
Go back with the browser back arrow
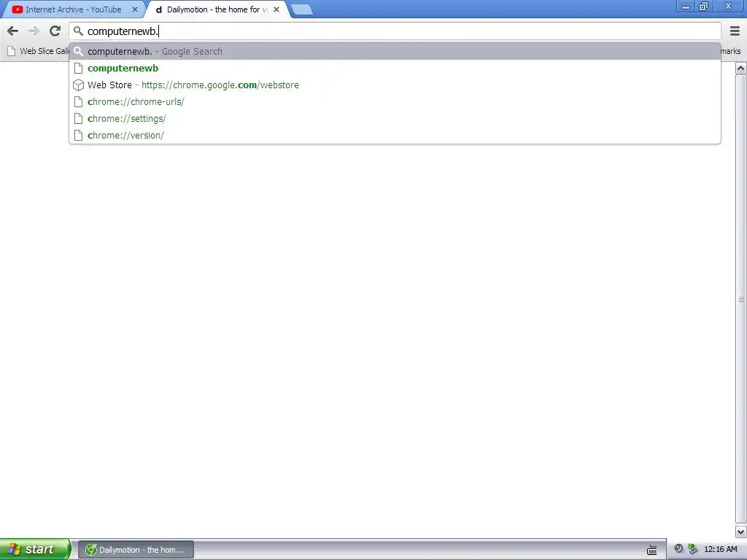(13, 31)
